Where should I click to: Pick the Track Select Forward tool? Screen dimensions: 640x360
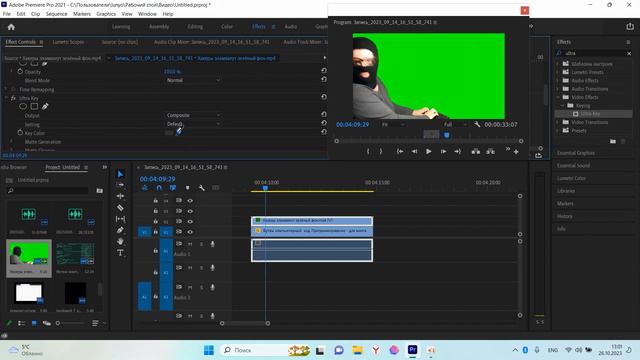coord(120,185)
